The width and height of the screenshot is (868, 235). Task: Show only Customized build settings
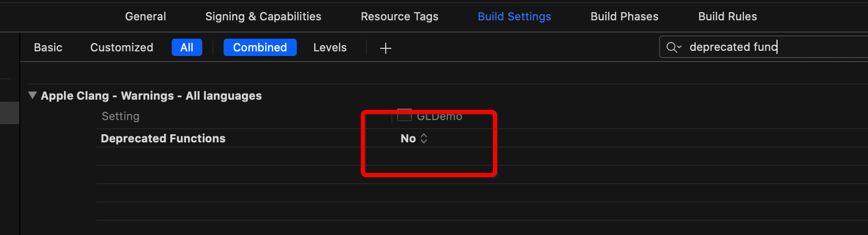tap(122, 47)
